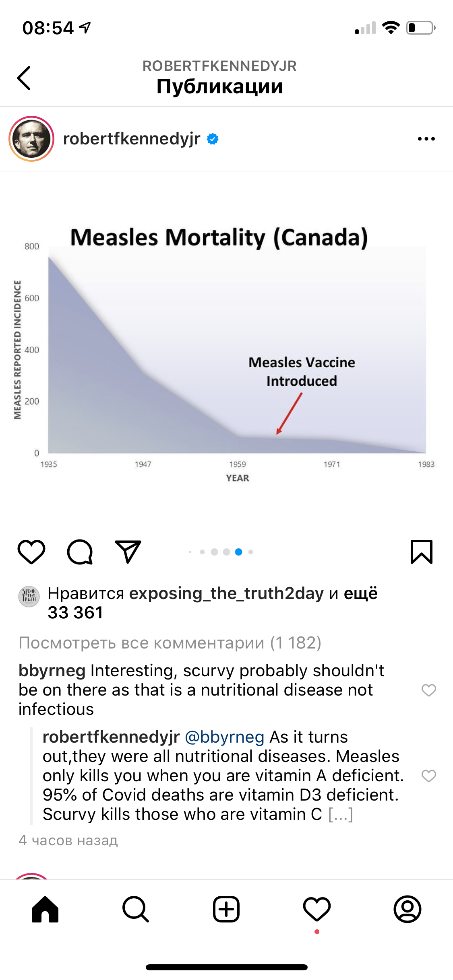Save post with the bookmark icon
This screenshot has height=980, width=453.
421,552
